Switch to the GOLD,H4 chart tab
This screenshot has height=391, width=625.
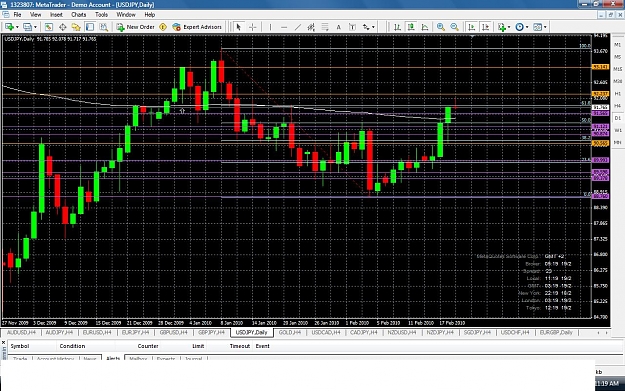pos(290,332)
